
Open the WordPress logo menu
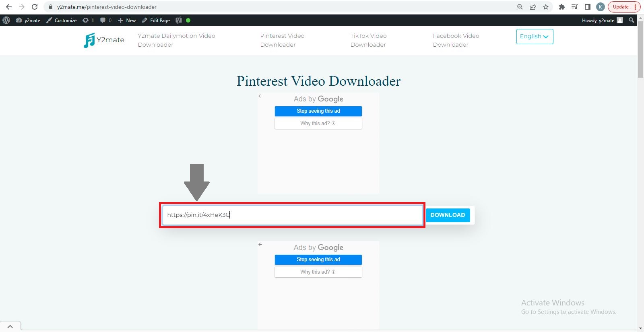coord(6,20)
